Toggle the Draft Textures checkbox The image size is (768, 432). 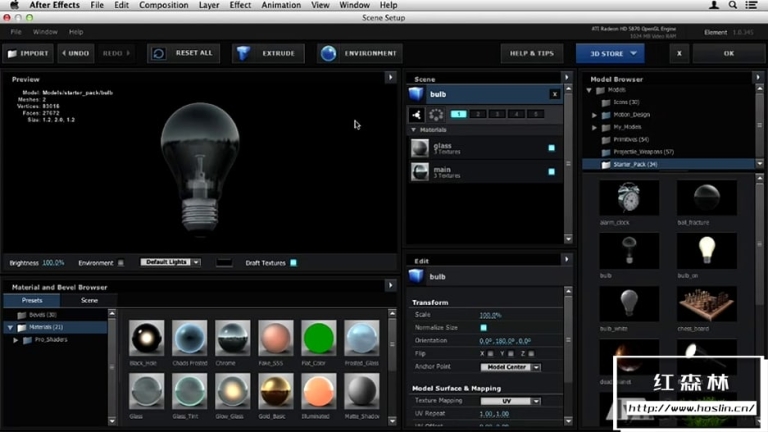(x=293, y=263)
